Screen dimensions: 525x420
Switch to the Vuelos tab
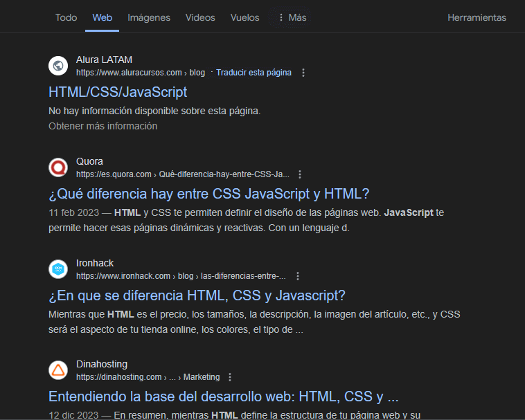click(x=244, y=17)
